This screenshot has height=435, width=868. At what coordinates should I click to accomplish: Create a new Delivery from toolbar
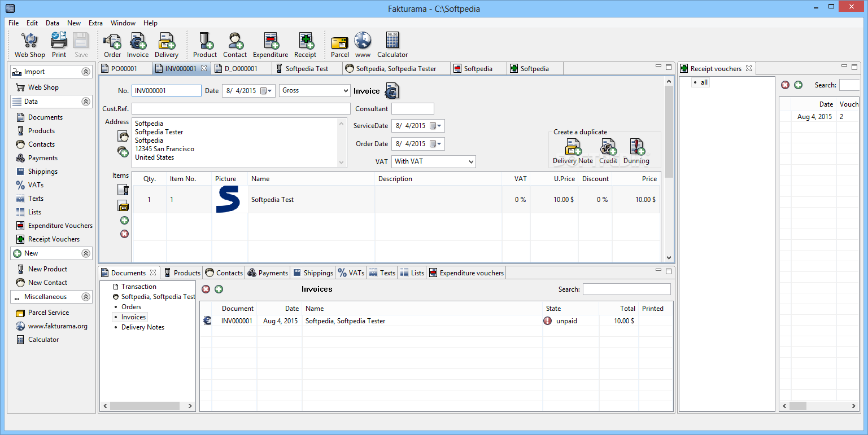(x=167, y=45)
